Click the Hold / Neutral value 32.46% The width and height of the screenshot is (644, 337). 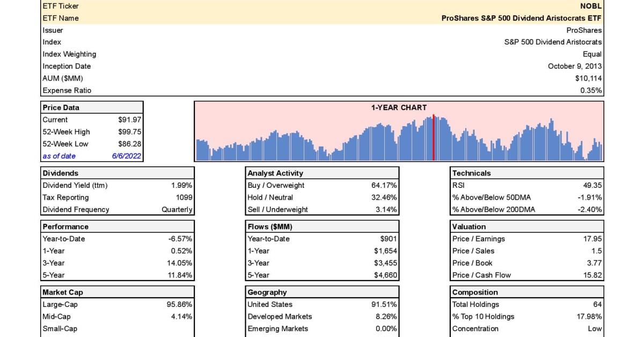pos(384,197)
